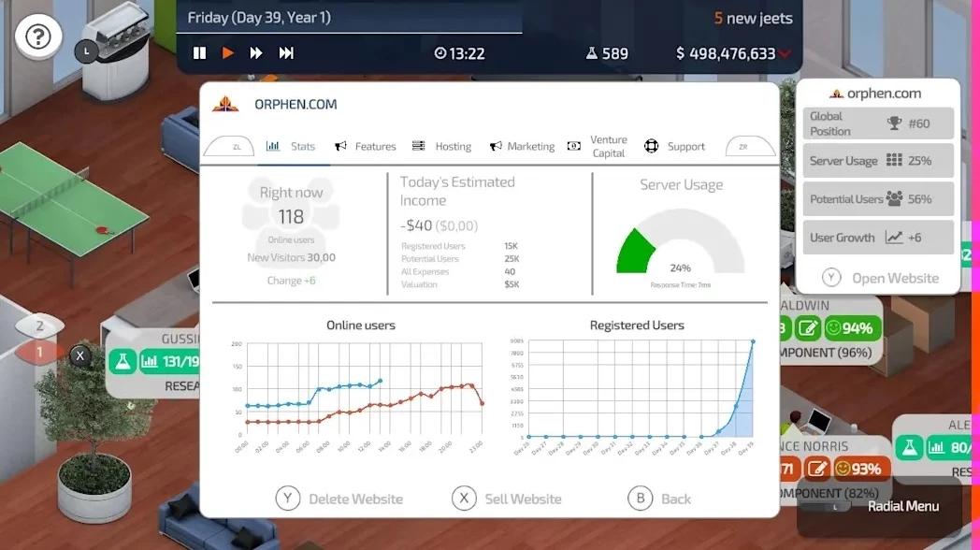Open the Marketing tab
The height and width of the screenshot is (550, 980).
(x=522, y=146)
